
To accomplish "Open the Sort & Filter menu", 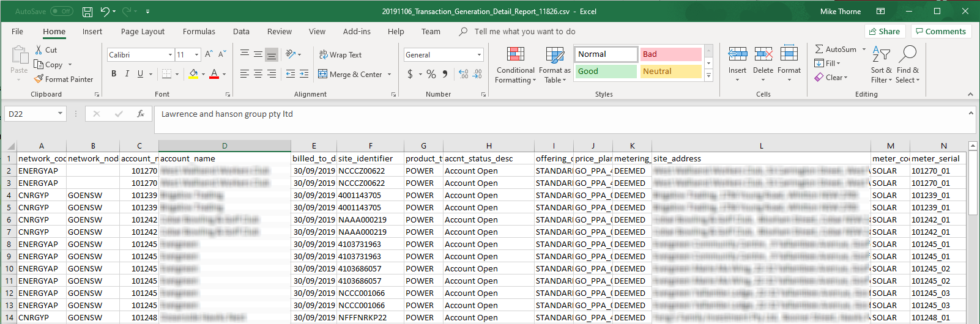I will pos(882,64).
